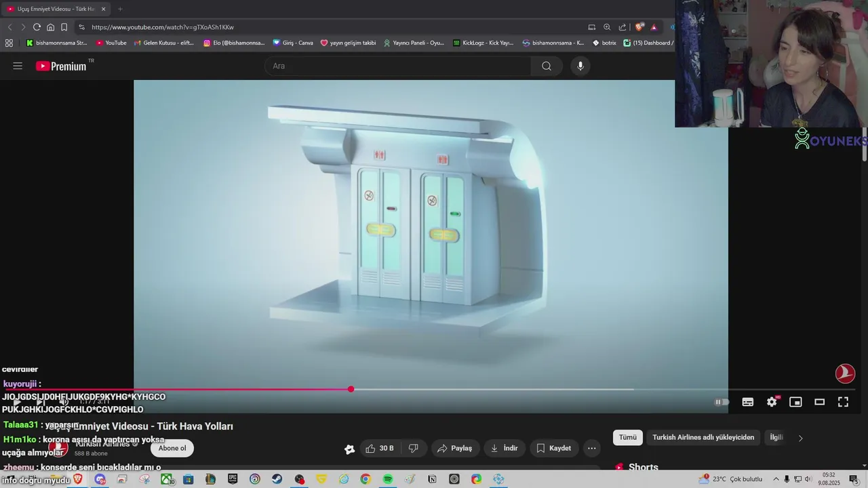Open a new browser tab
The width and height of the screenshot is (868, 488).
120,9
